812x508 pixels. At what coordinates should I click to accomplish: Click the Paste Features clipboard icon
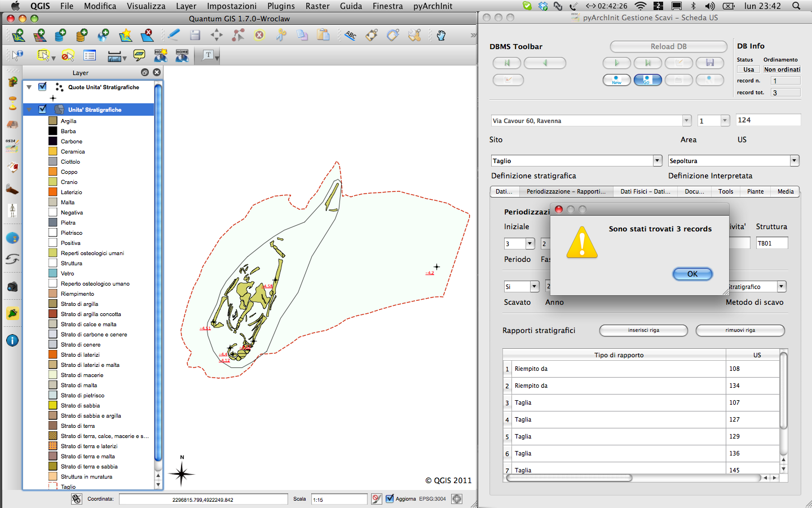pyautogui.click(x=323, y=36)
